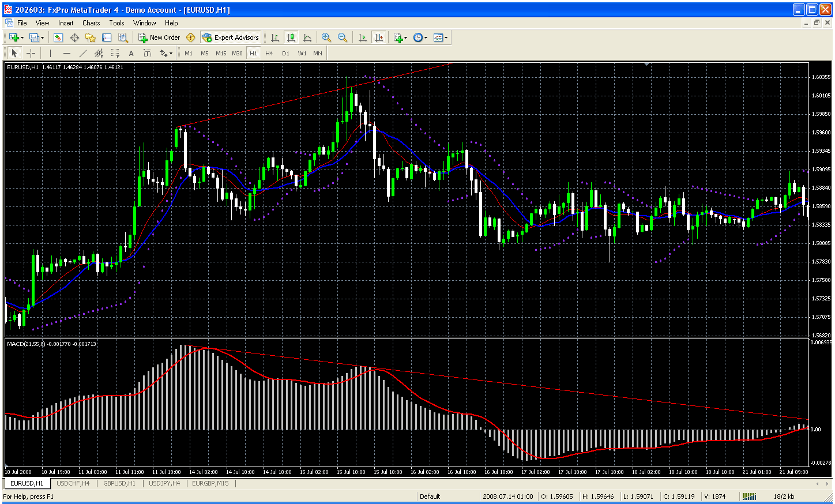835x504 pixels.
Task: Open the Help menu
Action: [171, 23]
